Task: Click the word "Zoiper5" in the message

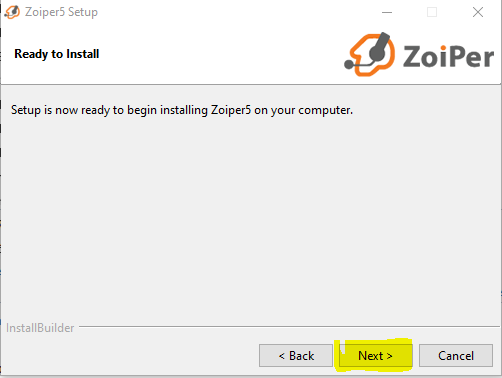Action: click(x=231, y=110)
